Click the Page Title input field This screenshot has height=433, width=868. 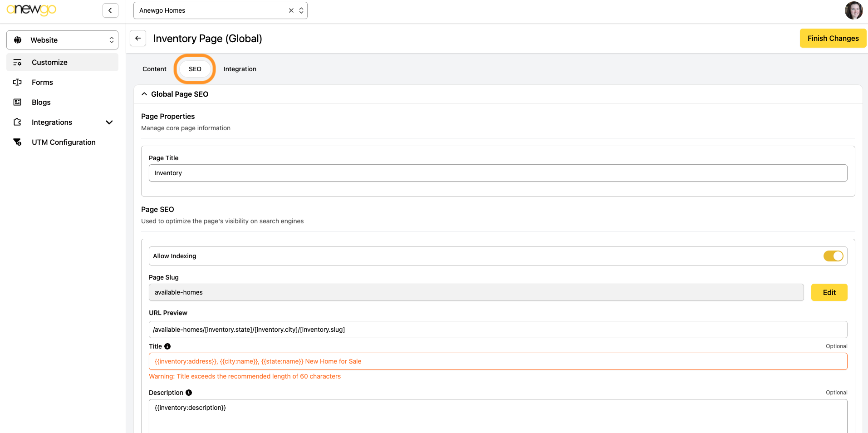pyautogui.click(x=498, y=173)
